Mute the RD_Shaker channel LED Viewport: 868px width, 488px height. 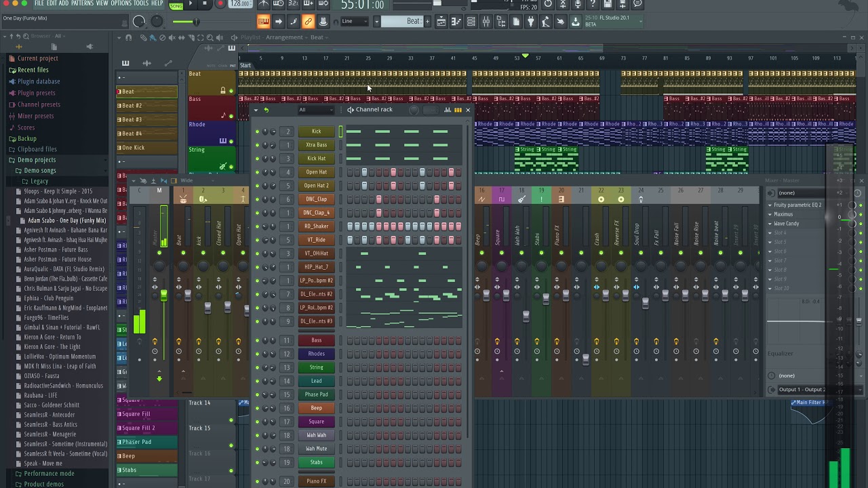click(257, 226)
